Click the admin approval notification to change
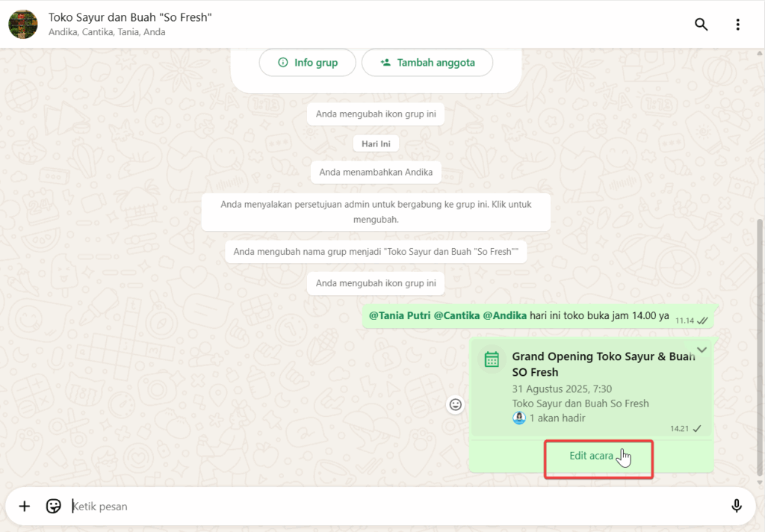The image size is (765, 532). pos(376,212)
